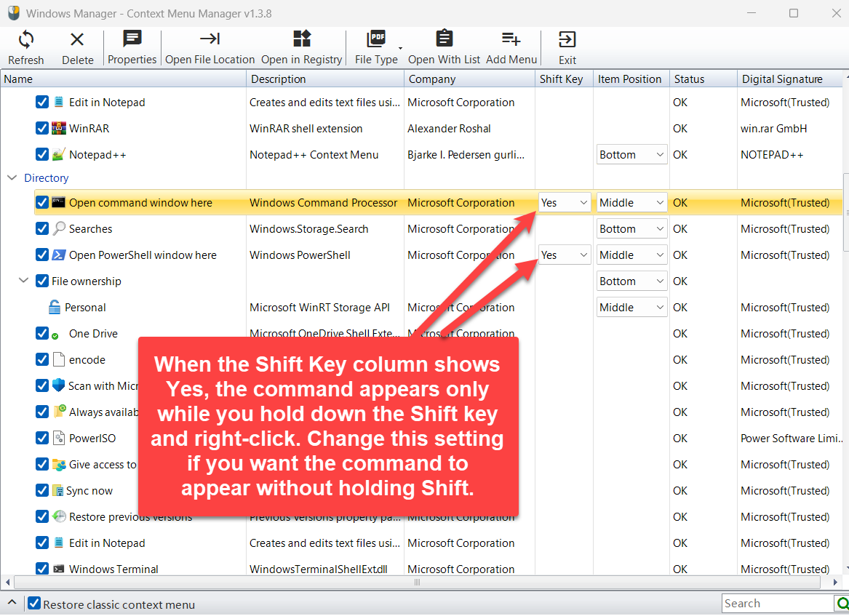Select the Sync now entry
The width and height of the screenshot is (849, 616).
tap(89, 490)
